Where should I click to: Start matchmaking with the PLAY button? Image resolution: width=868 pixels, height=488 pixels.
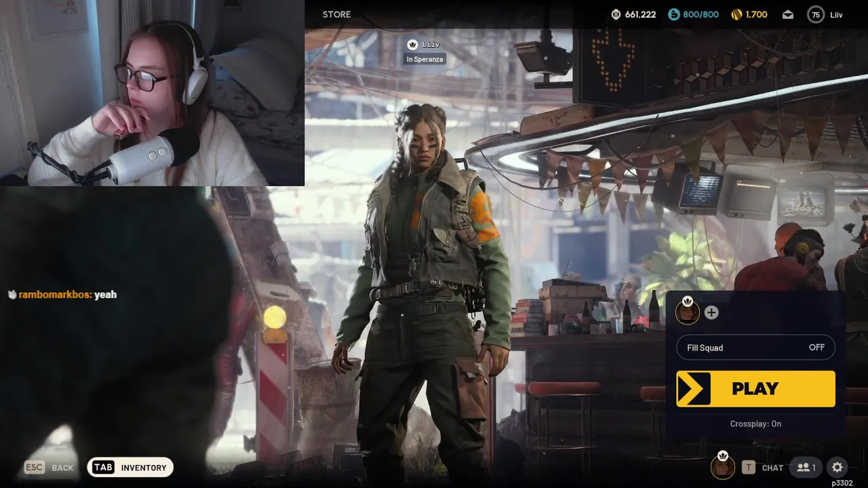pos(755,388)
